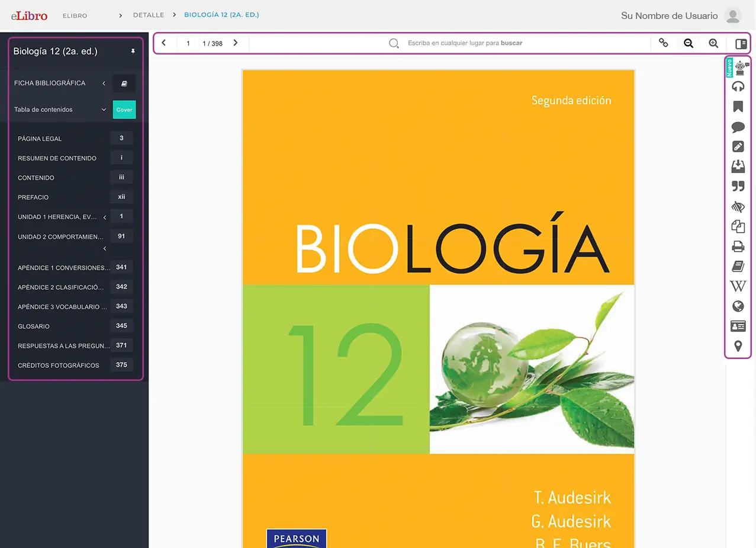Open the comment speech bubble tool
Image resolution: width=756 pixels, height=548 pixels.
[x=738, y=127]
